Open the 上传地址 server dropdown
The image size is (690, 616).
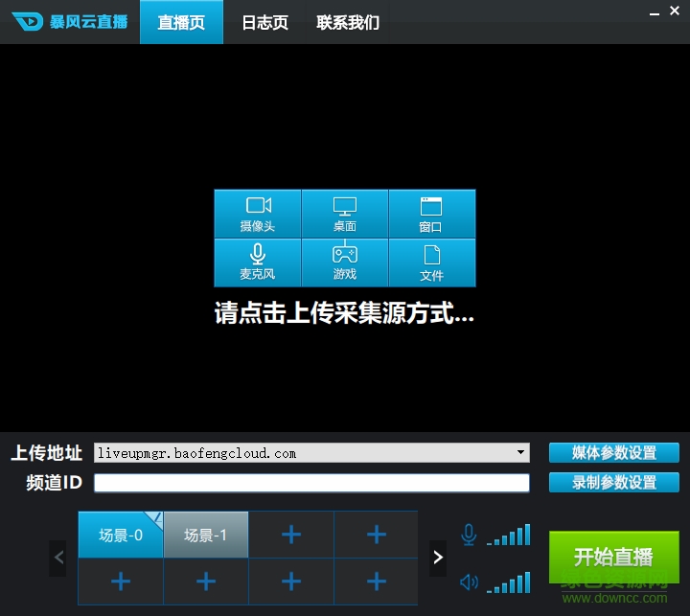(520, 452)
